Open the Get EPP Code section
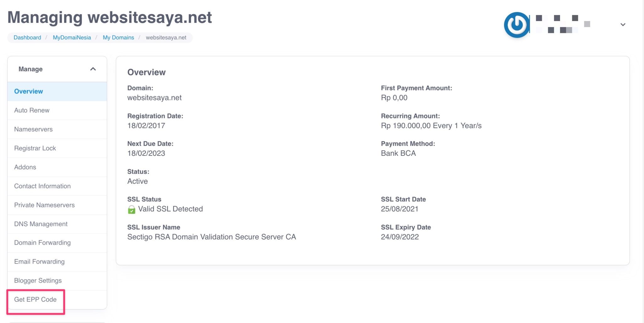 click(x=35, y=299)
